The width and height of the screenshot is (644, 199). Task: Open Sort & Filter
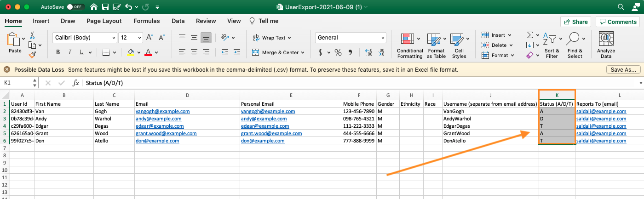(552, 45)
